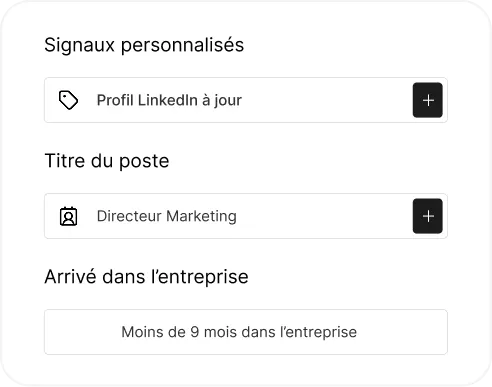Screen dimensions: 492x387
Task: Click the black plus under Titre du poste
Action: pyautogui.click(x=427, y=216)
